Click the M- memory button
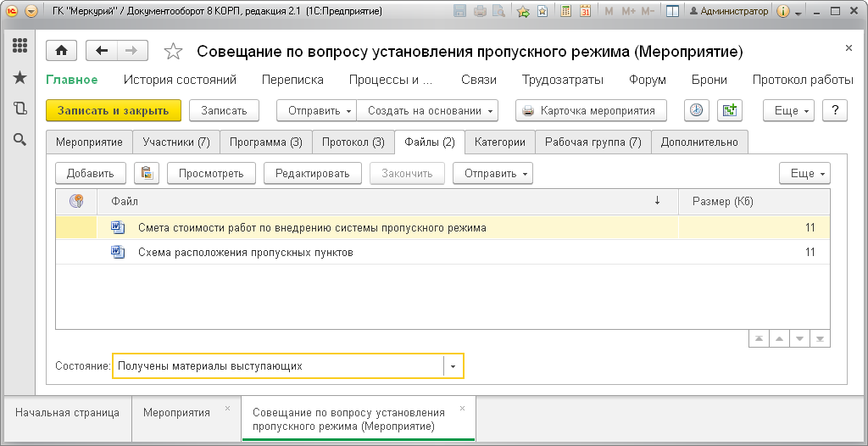868x446 pixels. 648,11
